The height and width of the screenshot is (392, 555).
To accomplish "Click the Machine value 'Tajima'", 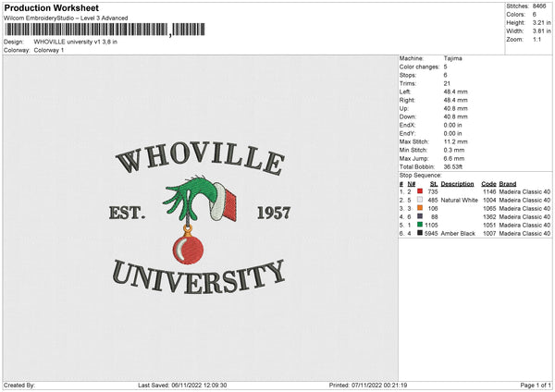I will point(452,58).
